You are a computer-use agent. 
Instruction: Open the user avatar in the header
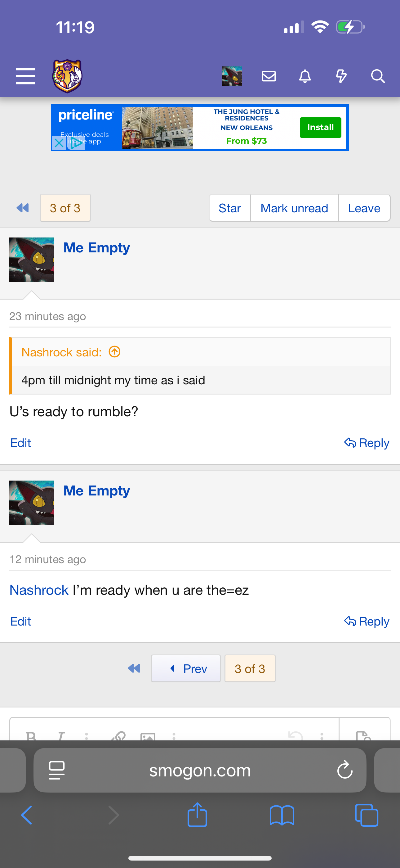pos(232,76)
